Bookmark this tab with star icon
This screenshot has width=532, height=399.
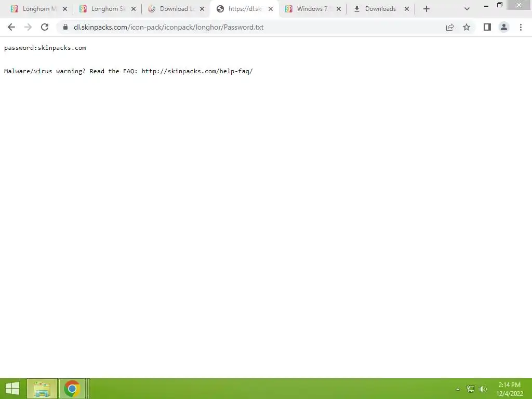coord(467,27)
